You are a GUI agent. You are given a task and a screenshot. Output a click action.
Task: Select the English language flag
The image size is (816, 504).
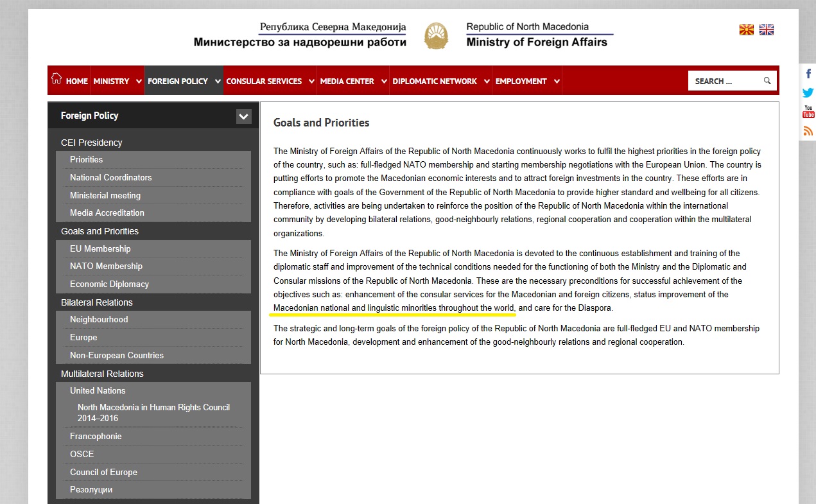click(767, 30)
